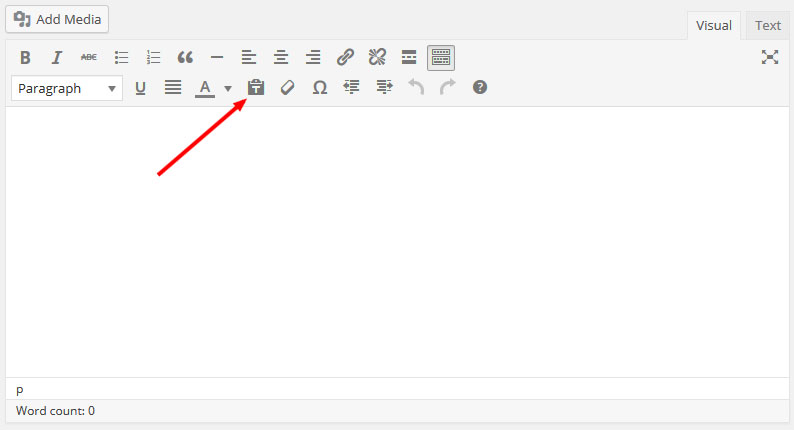Apply strikethrough formatting
794x430 pixels.
pos(89,58)
